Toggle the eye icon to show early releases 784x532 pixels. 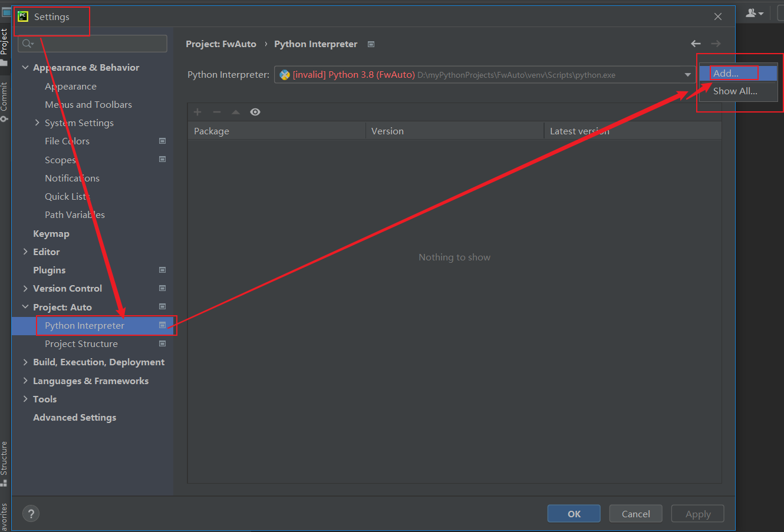point(255,112)
